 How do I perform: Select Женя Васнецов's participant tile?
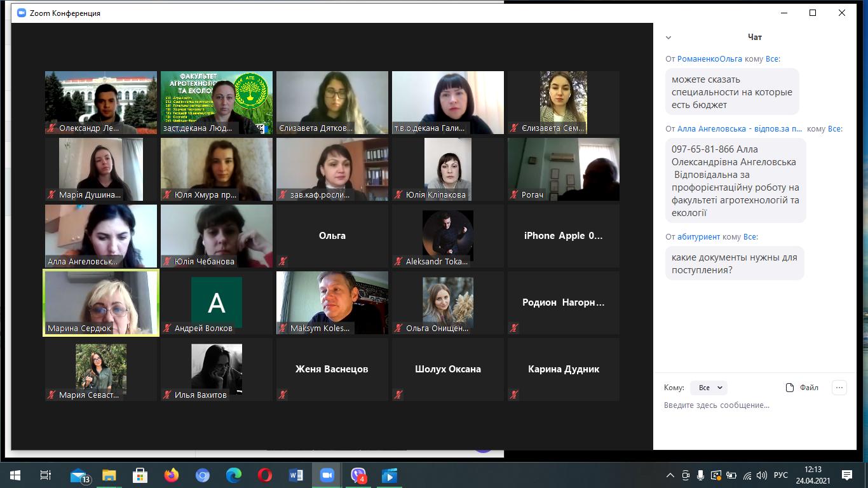tap(332, 369)
